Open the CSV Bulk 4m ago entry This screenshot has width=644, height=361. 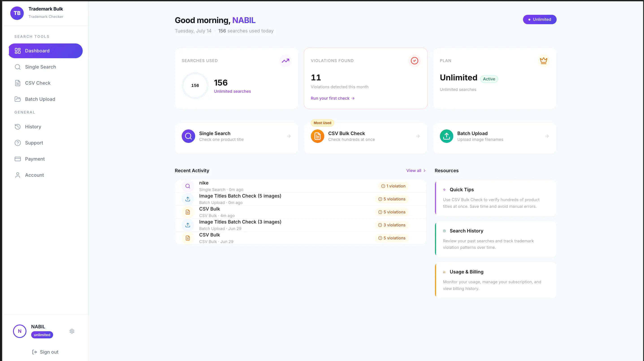coord(300,212)
